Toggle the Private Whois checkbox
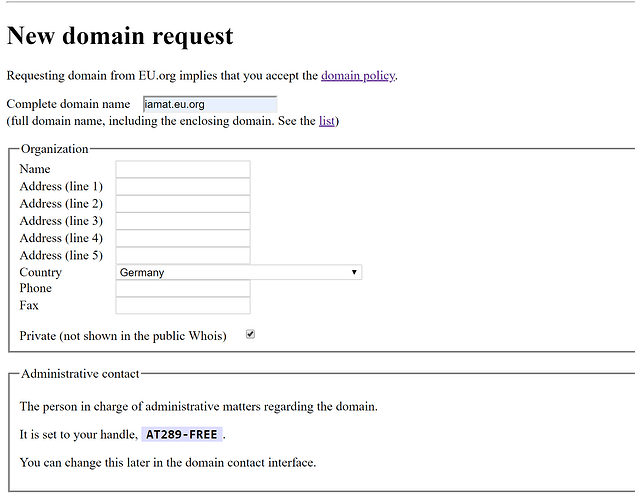This screenshot has width=635, height=500. coord(250,335)
